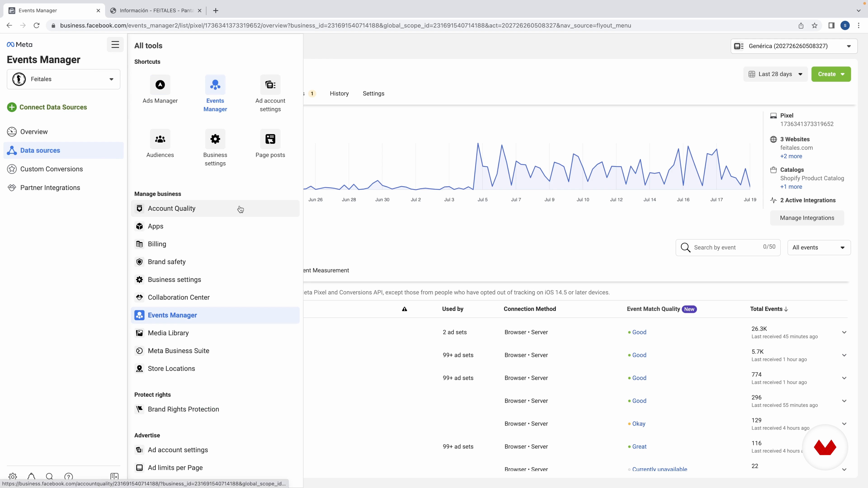
Task: Open help question mark icon
Action: [68, 476]
